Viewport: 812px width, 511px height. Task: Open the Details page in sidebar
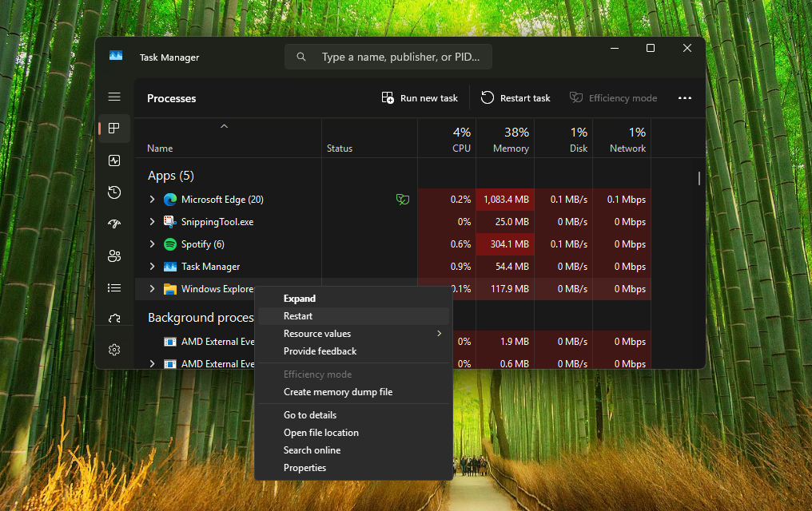click(114, 287)
